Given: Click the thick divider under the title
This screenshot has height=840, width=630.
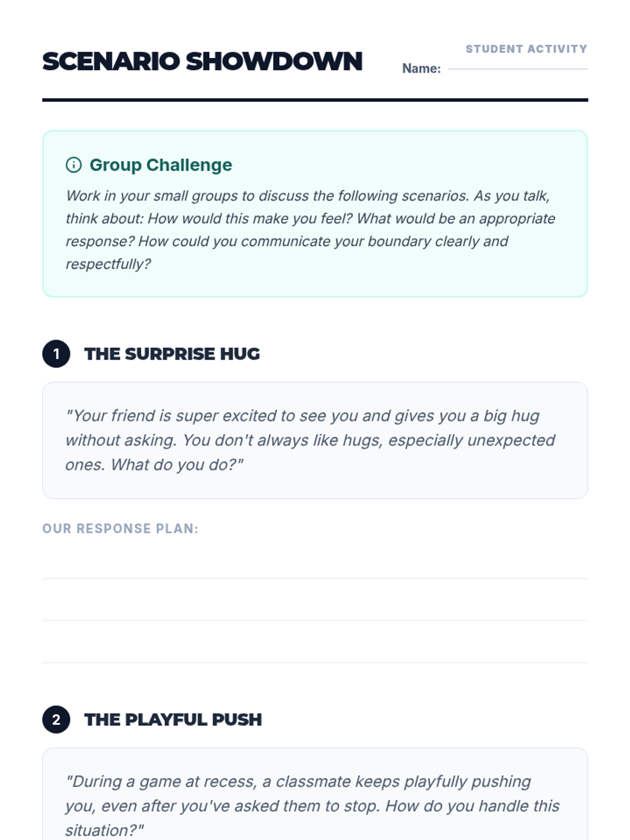Looking at the screenshot, I should click(x=315, y=100).
